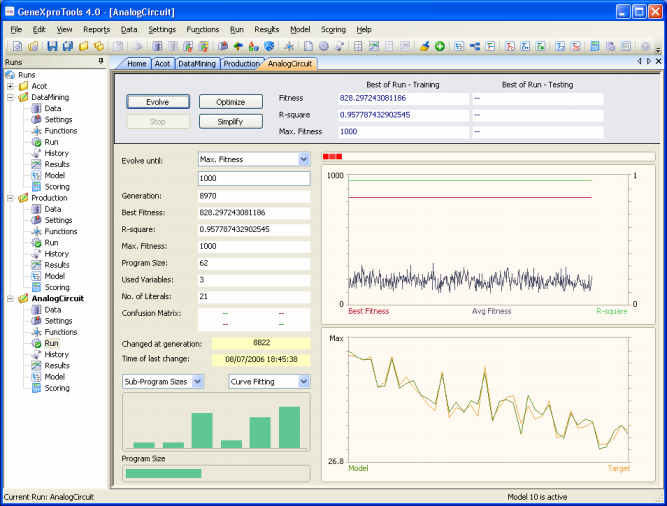Open the Curve Fitting dropdown

coord(304,381)
